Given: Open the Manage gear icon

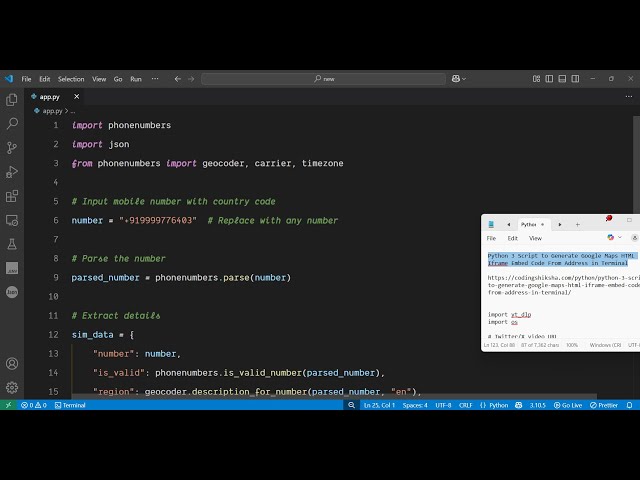Looking at the screenshot, I should pyautogui.click(x=12, y=387).
